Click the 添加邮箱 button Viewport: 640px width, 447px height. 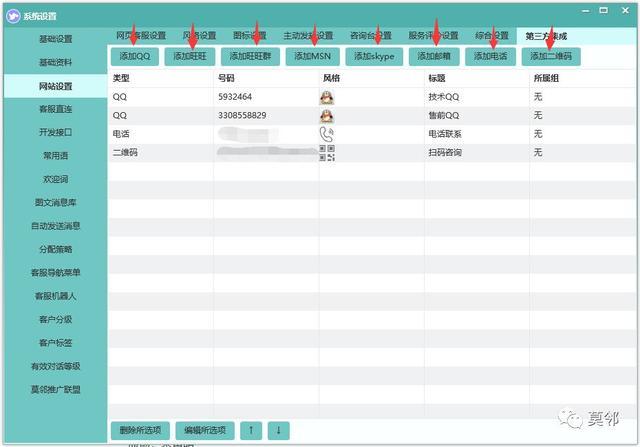(x=434, y=56)
